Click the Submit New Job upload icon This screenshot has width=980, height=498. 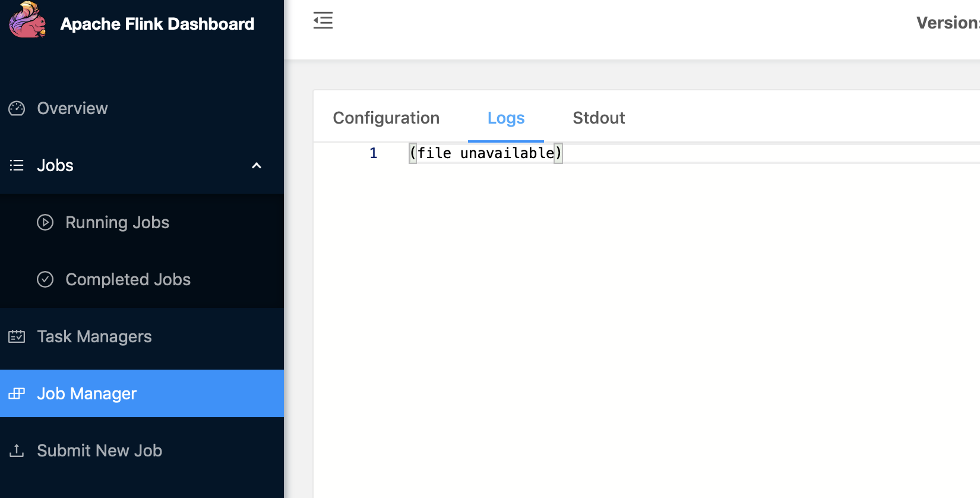(x=17, y=450)
